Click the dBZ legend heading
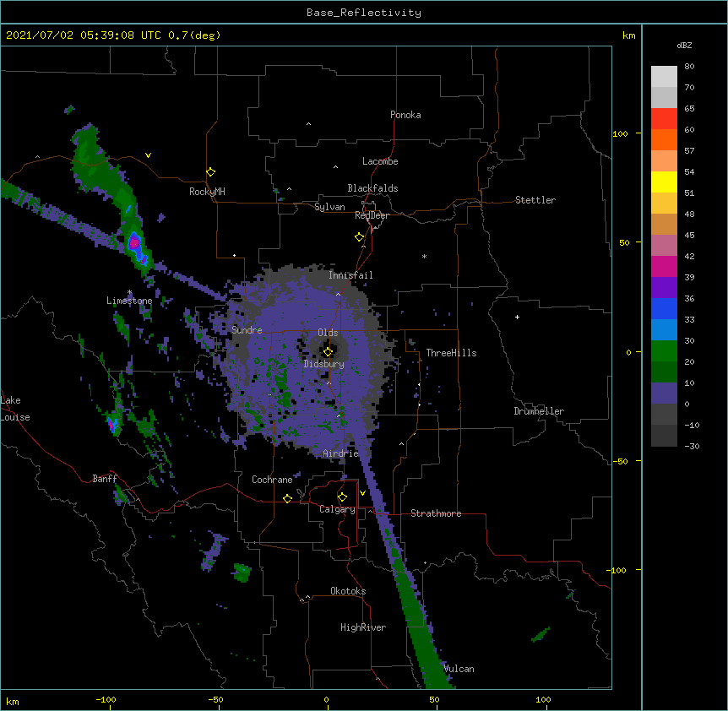This screenshot has height=711, width=728. click(x=684, y=45)
